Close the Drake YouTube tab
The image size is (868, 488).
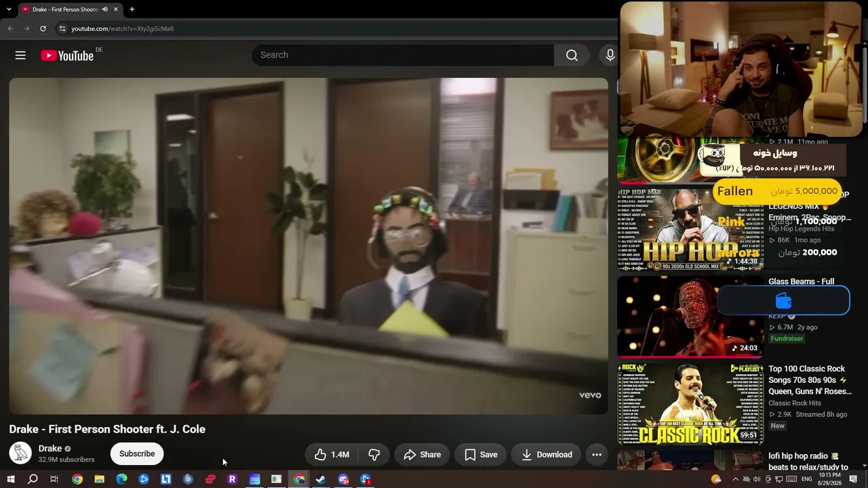(x=116, y=9)
